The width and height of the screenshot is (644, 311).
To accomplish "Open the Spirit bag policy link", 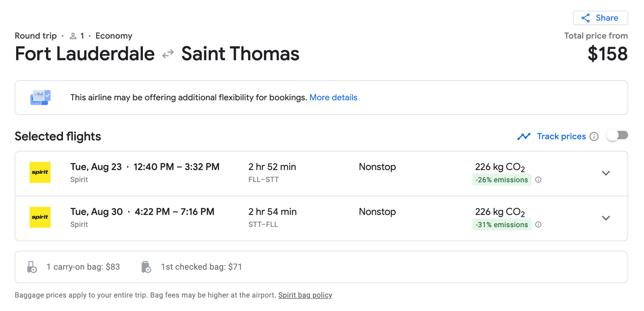I will pos(305,295).
